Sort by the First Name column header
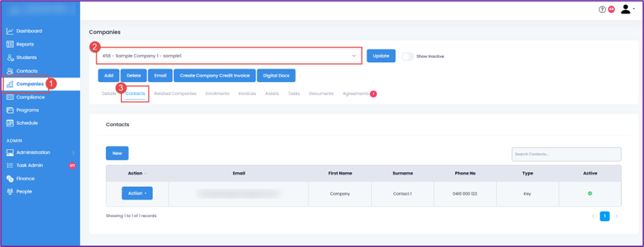Viewport: 644px width, 247px height. pos(340,173)
